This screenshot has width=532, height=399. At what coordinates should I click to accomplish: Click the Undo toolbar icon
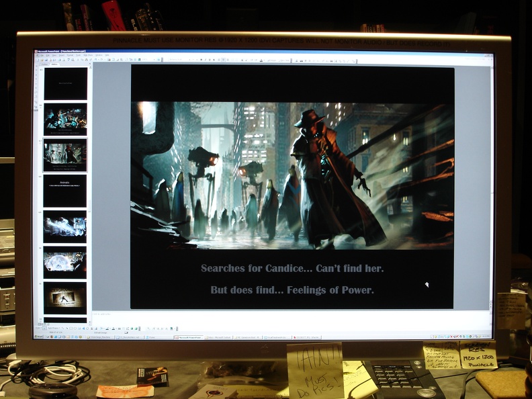95,59
